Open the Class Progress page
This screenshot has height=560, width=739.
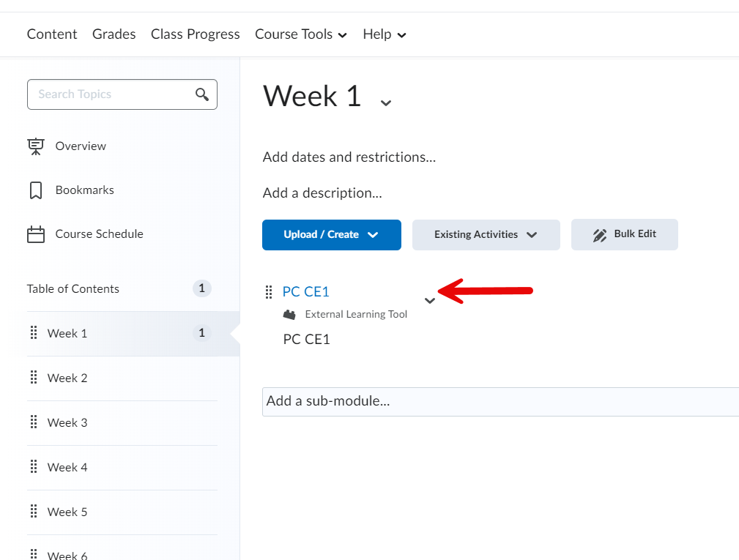pyautogui.click(x=195, y=34)
